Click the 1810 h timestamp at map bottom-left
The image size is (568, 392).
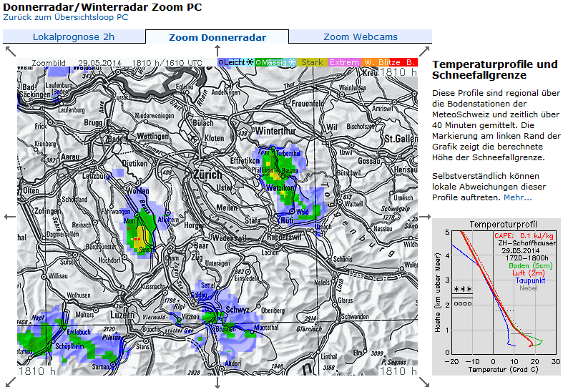click(x=36, y=371)
